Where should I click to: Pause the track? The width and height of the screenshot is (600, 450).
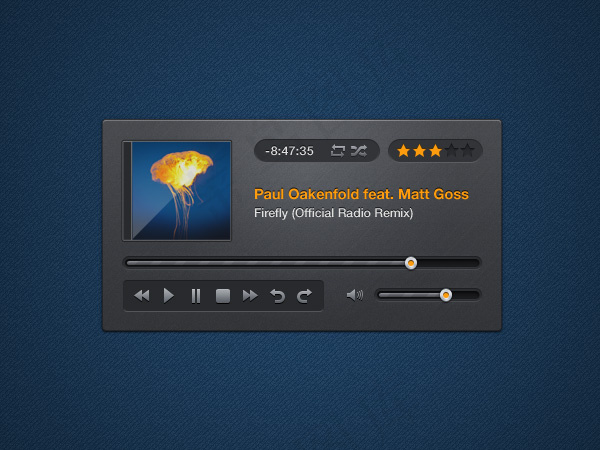(196, 296)
